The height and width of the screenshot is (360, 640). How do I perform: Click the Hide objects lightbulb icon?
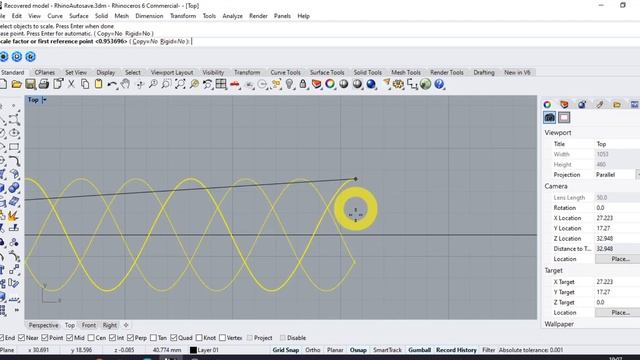click(x=289, y=84)
